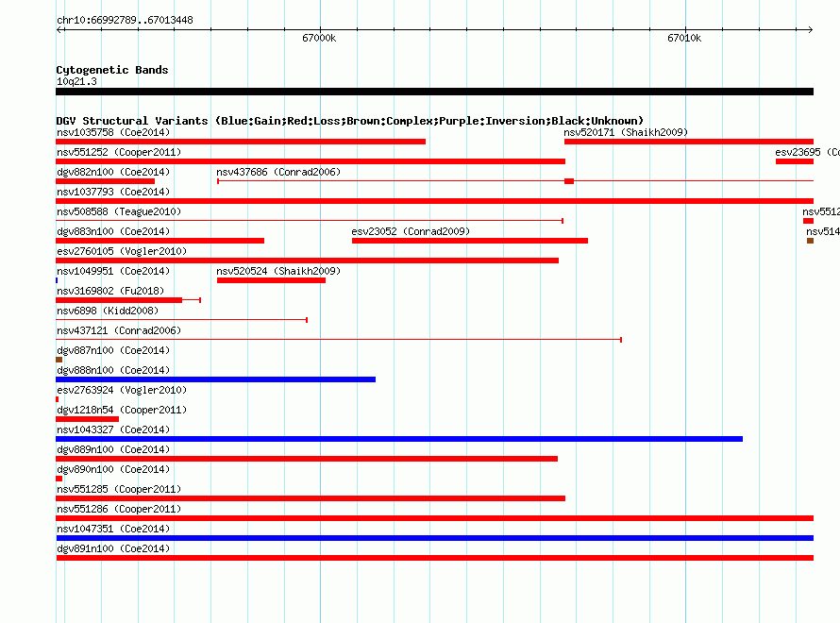Click the esv23052 red loss bar
Image resolution: width=840 pixels, height=623 pixels.
click(470, 241)
